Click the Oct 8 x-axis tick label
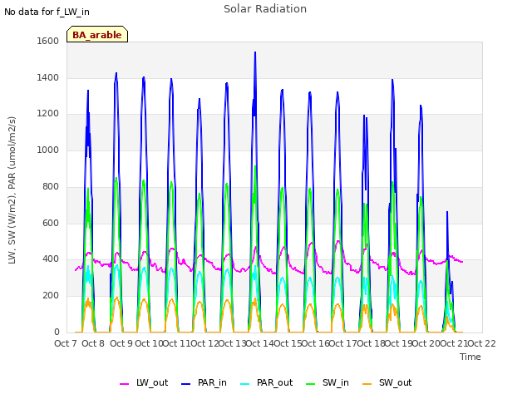 93,343
